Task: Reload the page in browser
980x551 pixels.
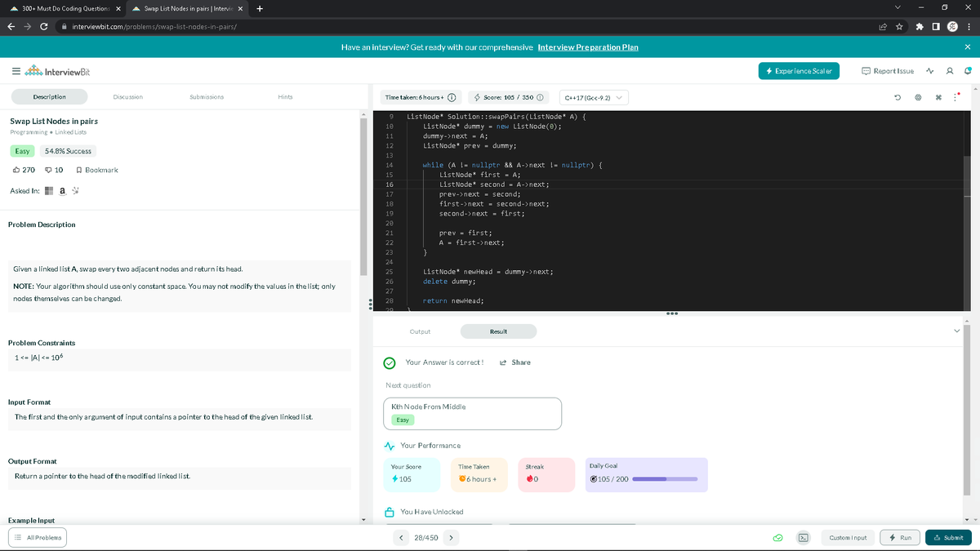Action: pyautogui.click(x=43, y=27)
